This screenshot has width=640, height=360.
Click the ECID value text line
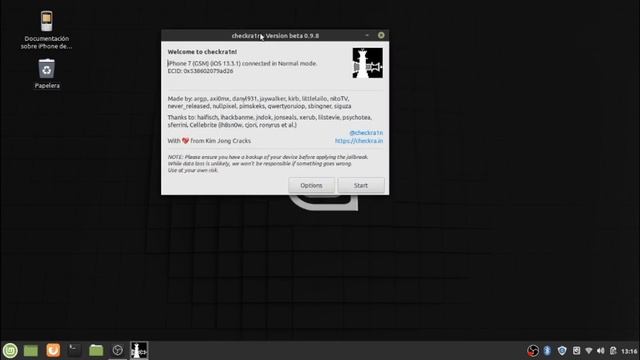pos(200,71)
